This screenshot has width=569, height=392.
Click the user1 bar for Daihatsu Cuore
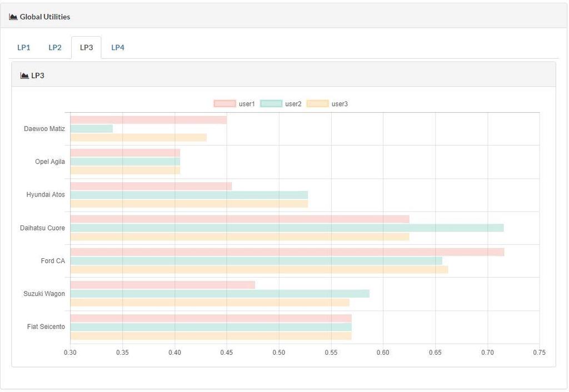pos(240,219)
